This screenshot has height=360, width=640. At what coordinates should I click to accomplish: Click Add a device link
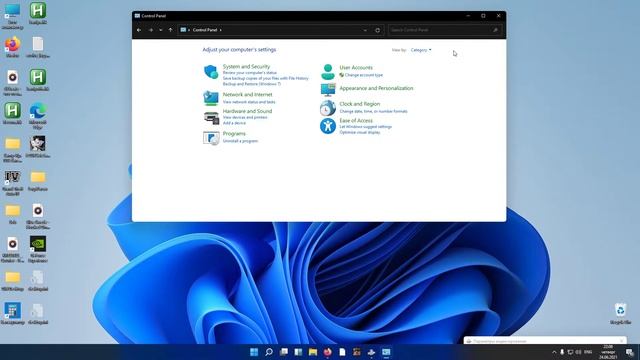(234, 123)
